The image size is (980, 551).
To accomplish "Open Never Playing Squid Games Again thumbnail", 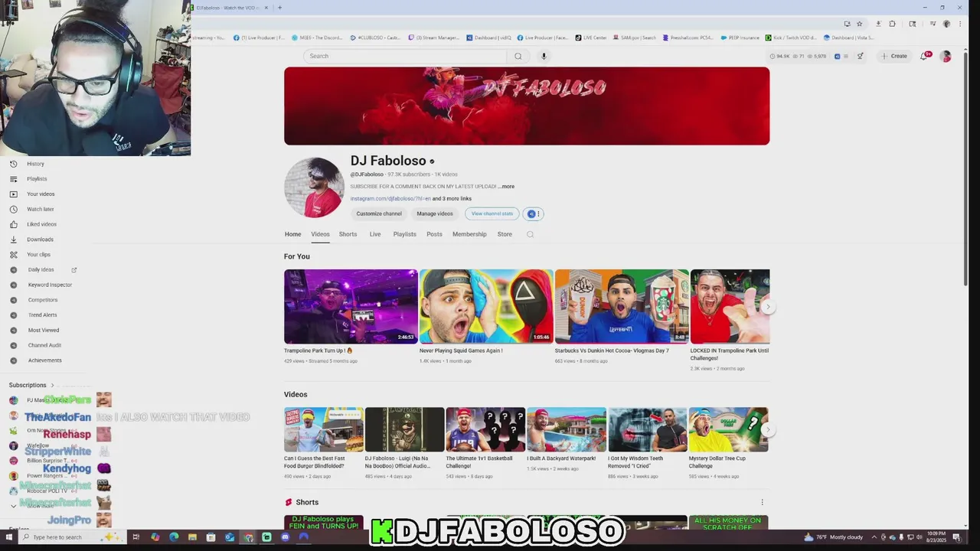I will [486, 306].
